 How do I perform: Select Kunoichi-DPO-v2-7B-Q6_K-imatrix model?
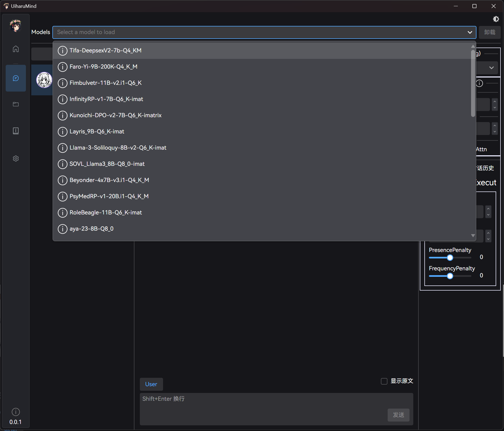pyautogui.click(x=116, y=115)
